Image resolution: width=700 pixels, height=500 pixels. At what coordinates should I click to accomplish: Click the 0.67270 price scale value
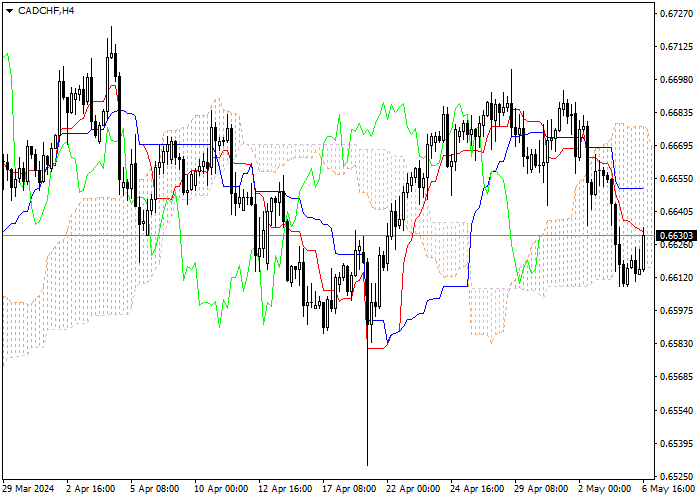click(x=676, y=13)
